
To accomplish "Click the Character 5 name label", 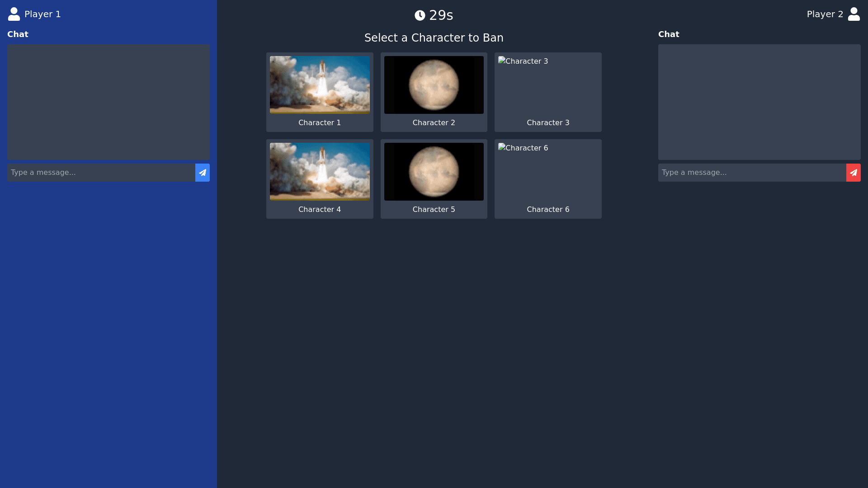I will pos(434,209).
